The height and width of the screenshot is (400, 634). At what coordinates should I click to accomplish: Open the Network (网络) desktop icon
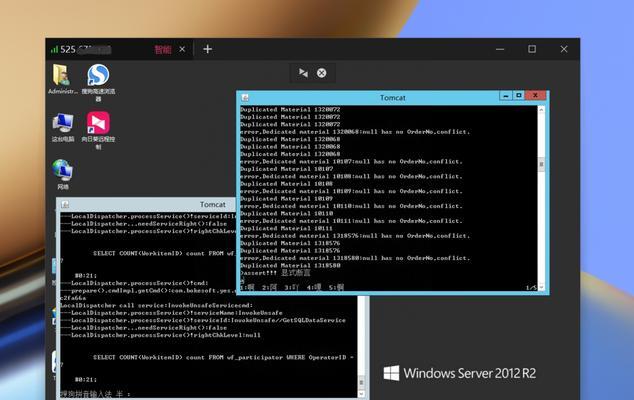point(63,175)
